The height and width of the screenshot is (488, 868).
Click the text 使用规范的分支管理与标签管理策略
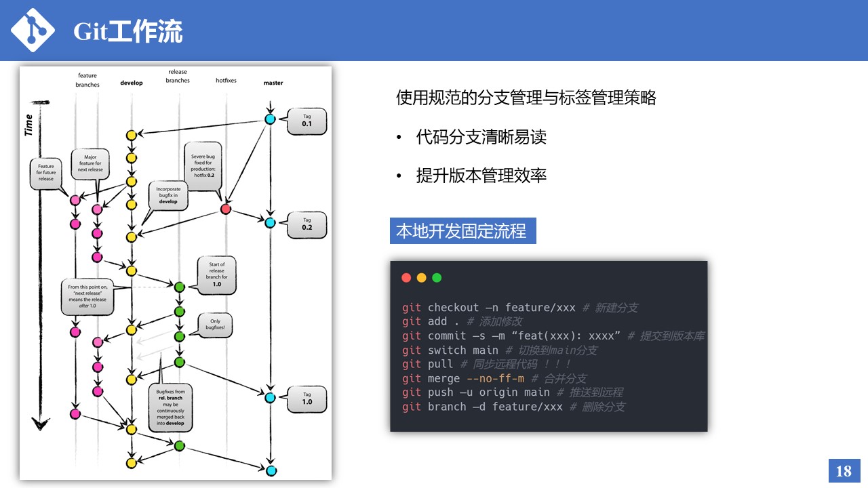click(526, 98)
